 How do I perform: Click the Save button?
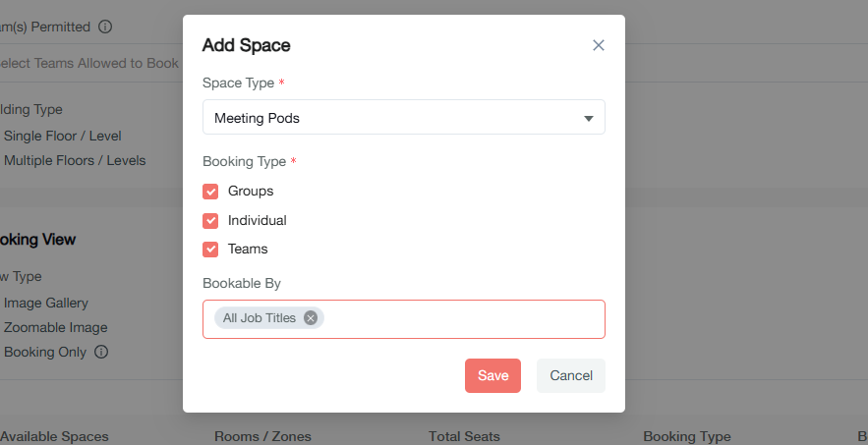[492, 375]
